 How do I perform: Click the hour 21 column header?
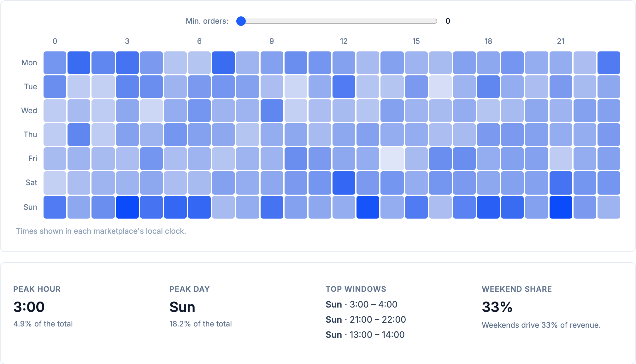[x=561, y=41]
